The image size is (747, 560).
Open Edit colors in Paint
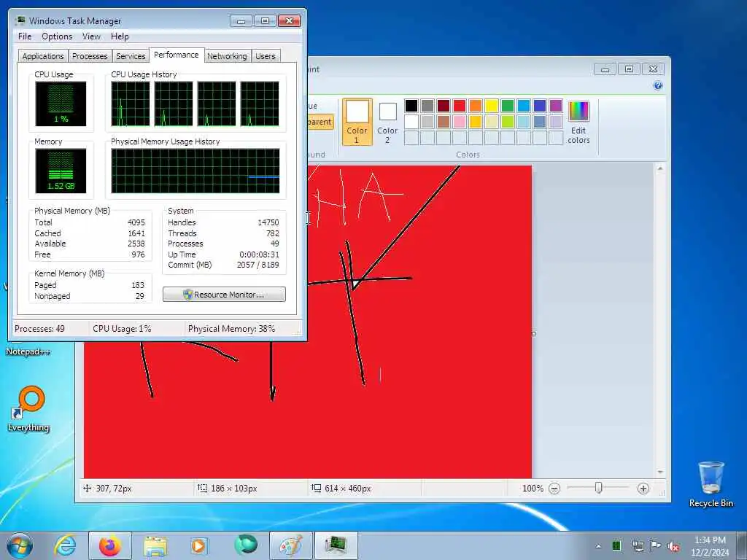578,122
